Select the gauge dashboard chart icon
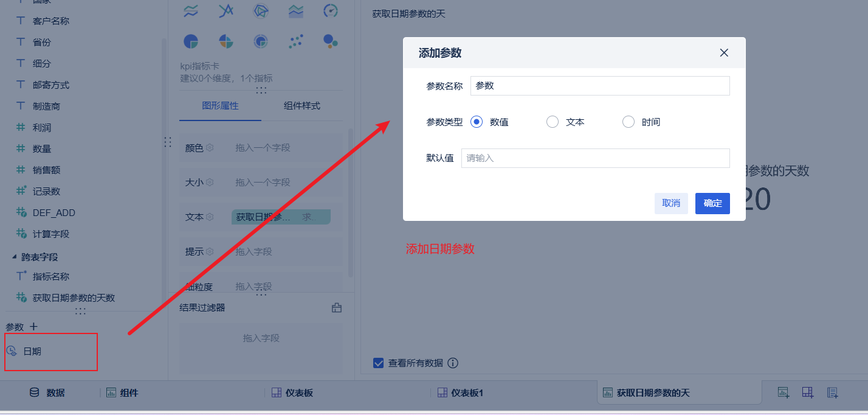The image size is (868, 415). 331,10
